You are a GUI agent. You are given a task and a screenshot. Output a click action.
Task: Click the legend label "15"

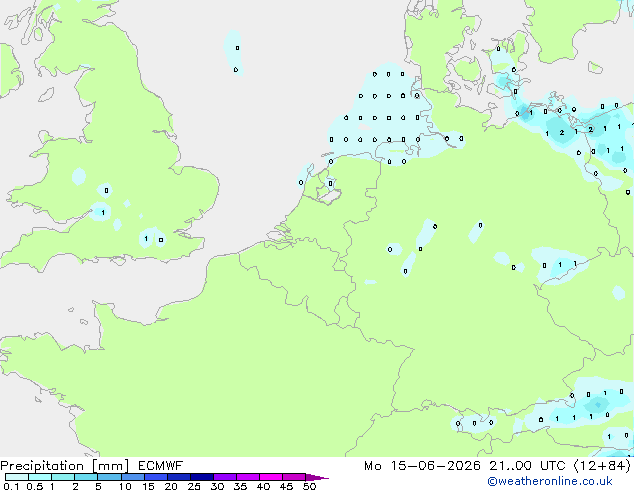[x=148, y=486]
